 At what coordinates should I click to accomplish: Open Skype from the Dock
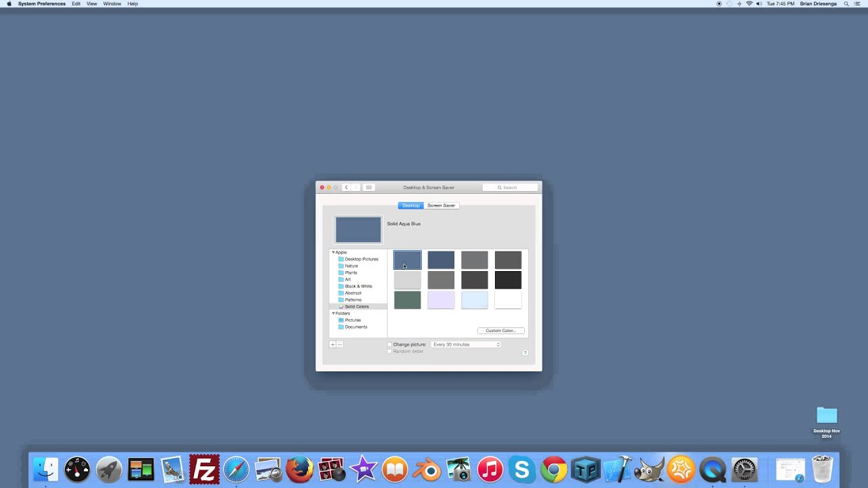[521, 468]
